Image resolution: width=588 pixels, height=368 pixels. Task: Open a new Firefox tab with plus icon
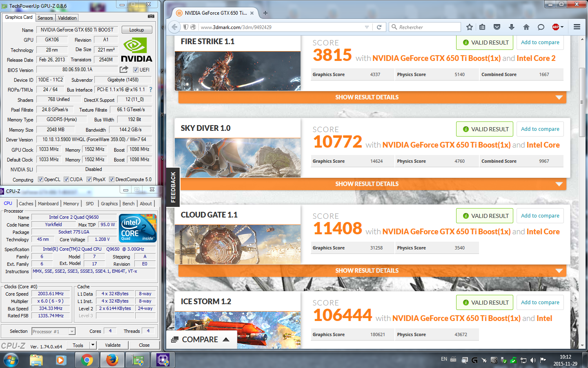click(265, 13)
